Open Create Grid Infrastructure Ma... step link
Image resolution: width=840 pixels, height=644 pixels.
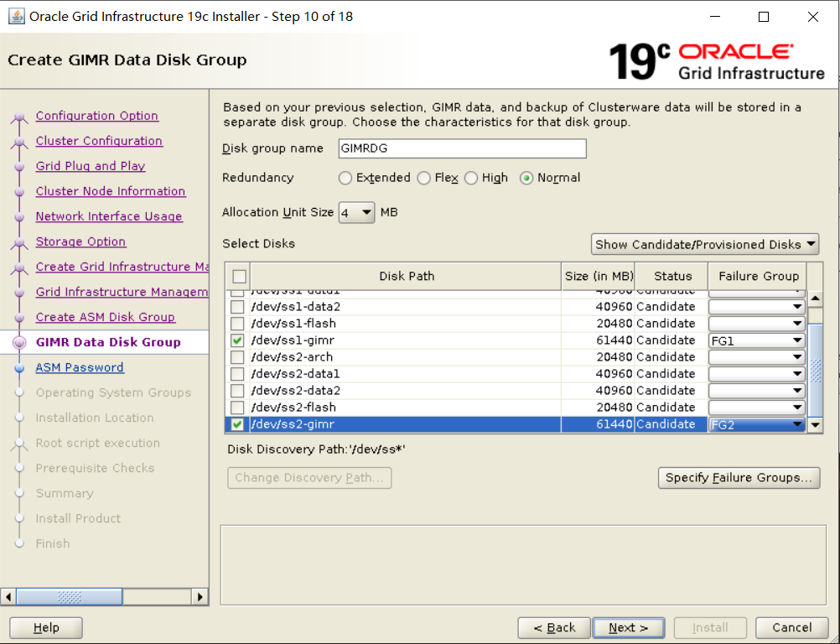click(x=122, y=267)
